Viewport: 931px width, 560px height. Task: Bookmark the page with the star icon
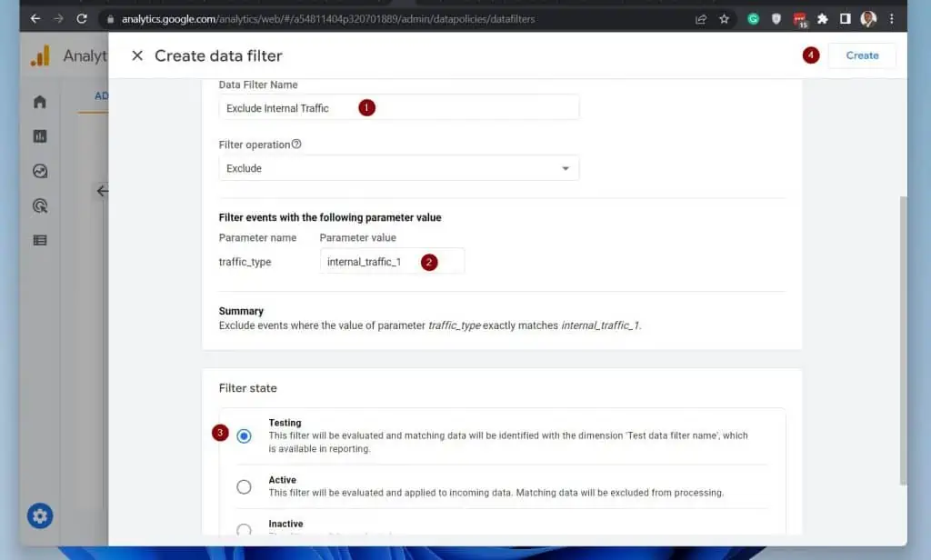coord(723,18)
